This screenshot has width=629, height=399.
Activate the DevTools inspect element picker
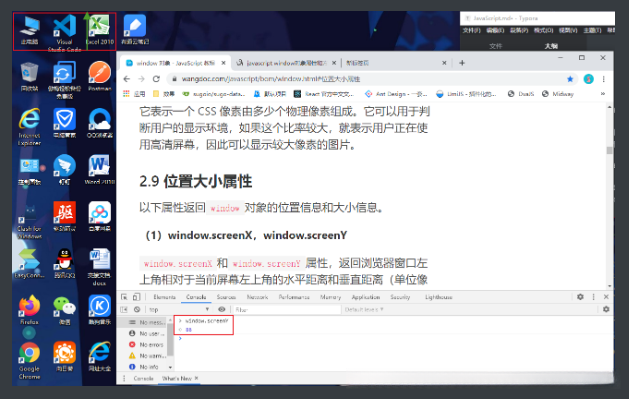pos(124,297)
